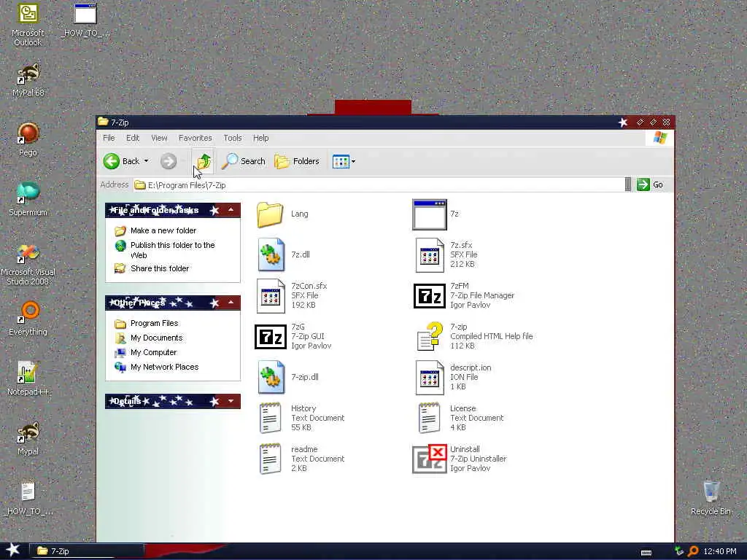This screenshot has width=747, height=560.
Task: Click the star button in 7-Zip title bar
Action: (623, 122)
